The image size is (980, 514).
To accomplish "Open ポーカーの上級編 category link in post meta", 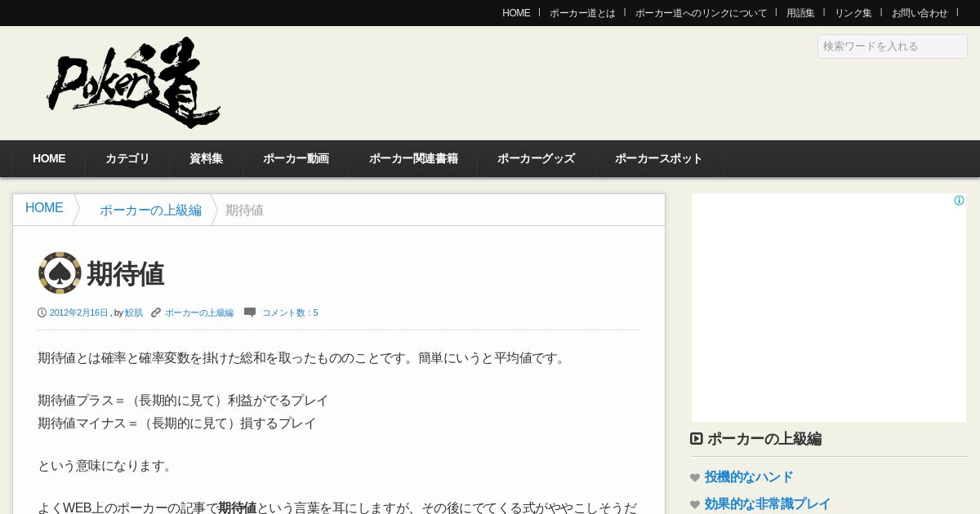I will [199, 312].
